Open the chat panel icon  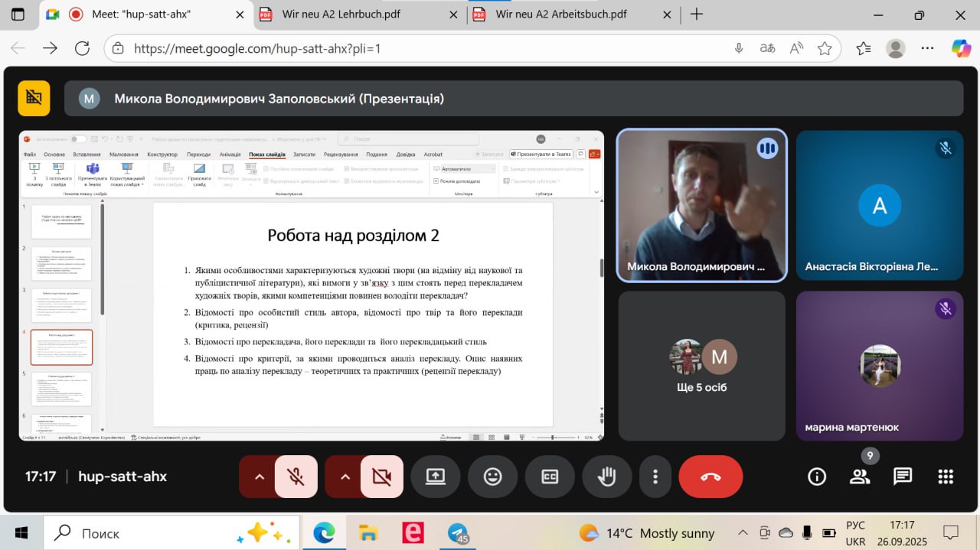click(903, 477)
